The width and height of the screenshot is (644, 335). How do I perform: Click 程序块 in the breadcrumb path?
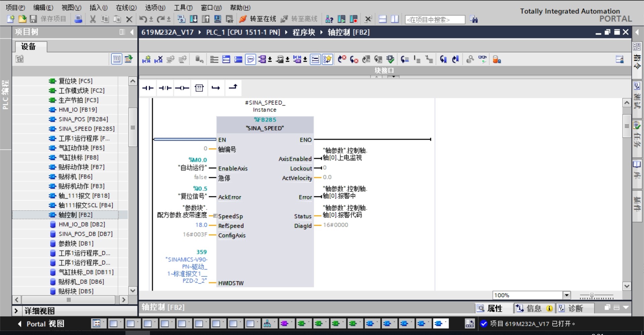[x=304, y=33]
